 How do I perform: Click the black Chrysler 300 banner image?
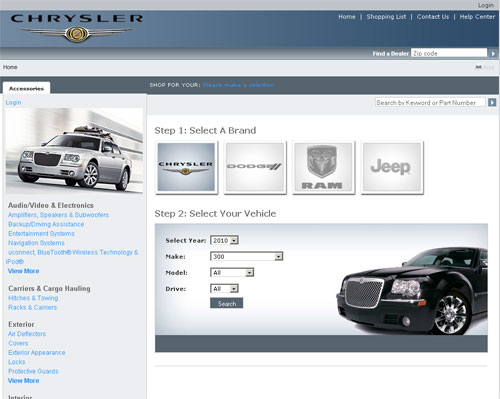(412, 291)
